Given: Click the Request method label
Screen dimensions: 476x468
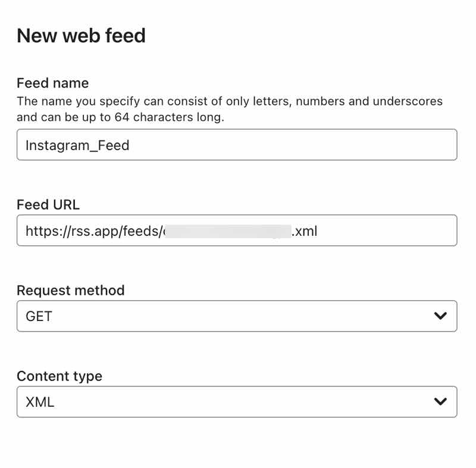Looking at the screenshot, I should tap(70, 291).
